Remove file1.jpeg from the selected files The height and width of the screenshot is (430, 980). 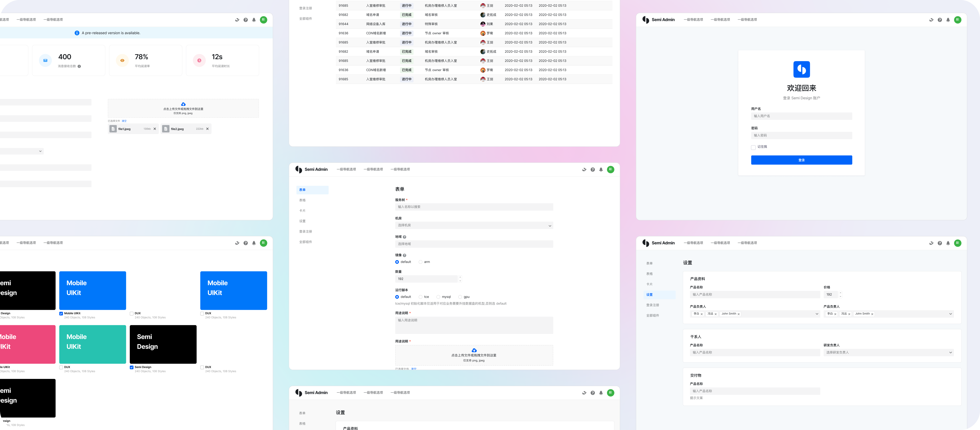pos(155,129)
